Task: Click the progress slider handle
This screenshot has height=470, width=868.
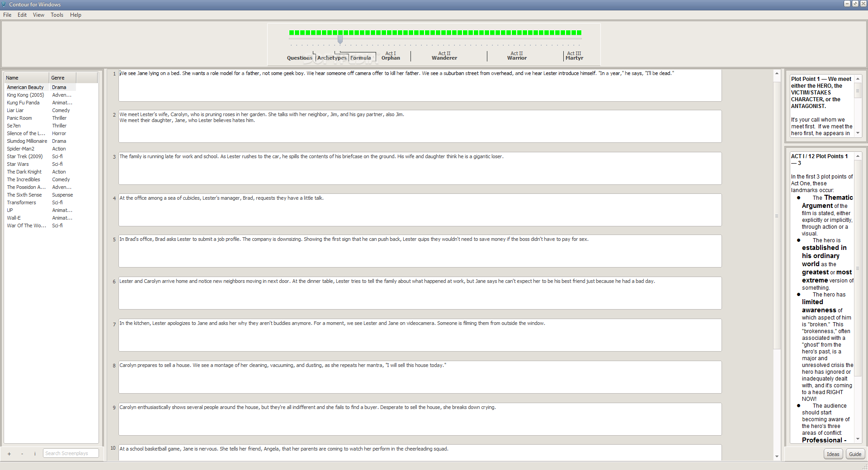Action: (x=340, y=40)
